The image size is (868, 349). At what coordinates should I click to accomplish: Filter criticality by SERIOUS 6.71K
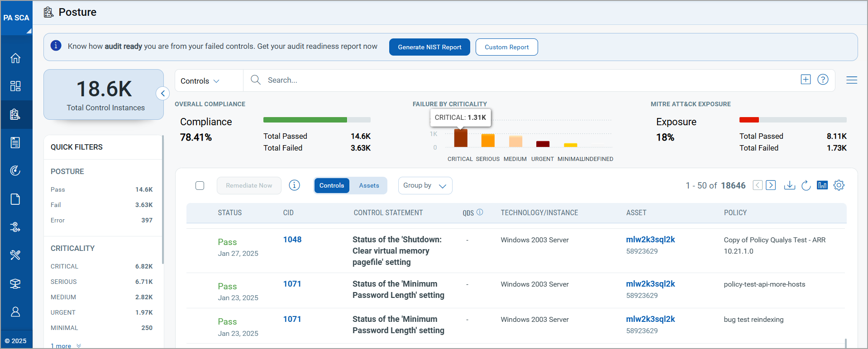[x=102, y=282]
